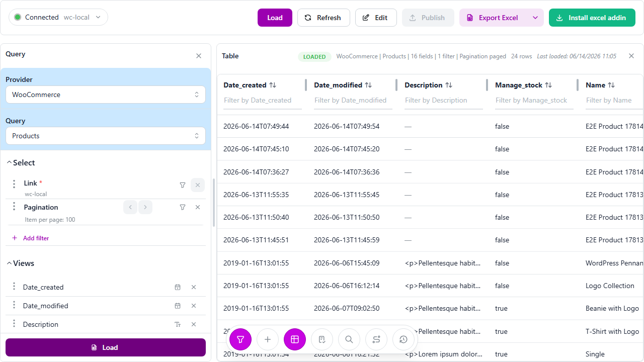The image size is (644, 362).
Task: Click the cell 2026-06-14T07:49:44
Action: tap(256, 126)
